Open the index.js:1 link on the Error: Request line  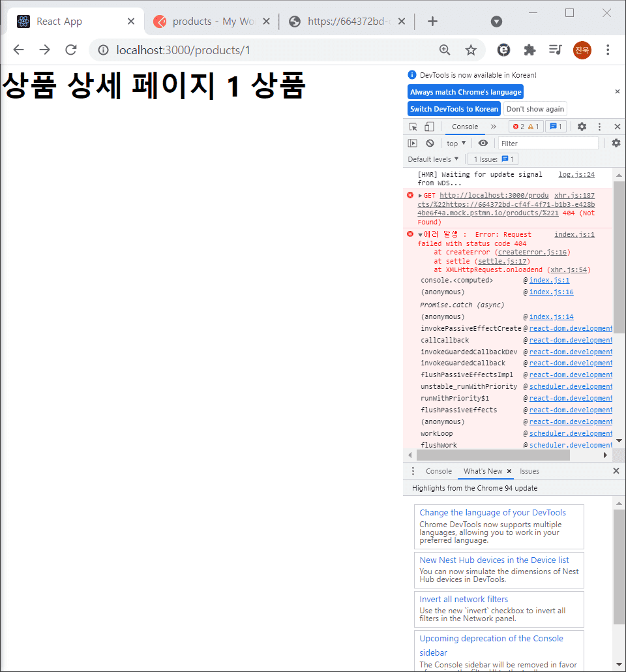click(574, 235)
